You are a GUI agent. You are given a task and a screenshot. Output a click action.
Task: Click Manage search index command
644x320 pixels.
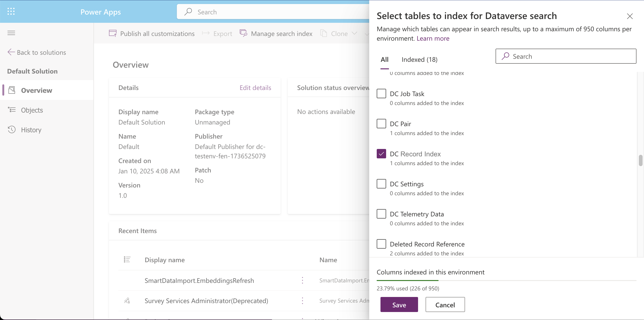coord(276,33)
